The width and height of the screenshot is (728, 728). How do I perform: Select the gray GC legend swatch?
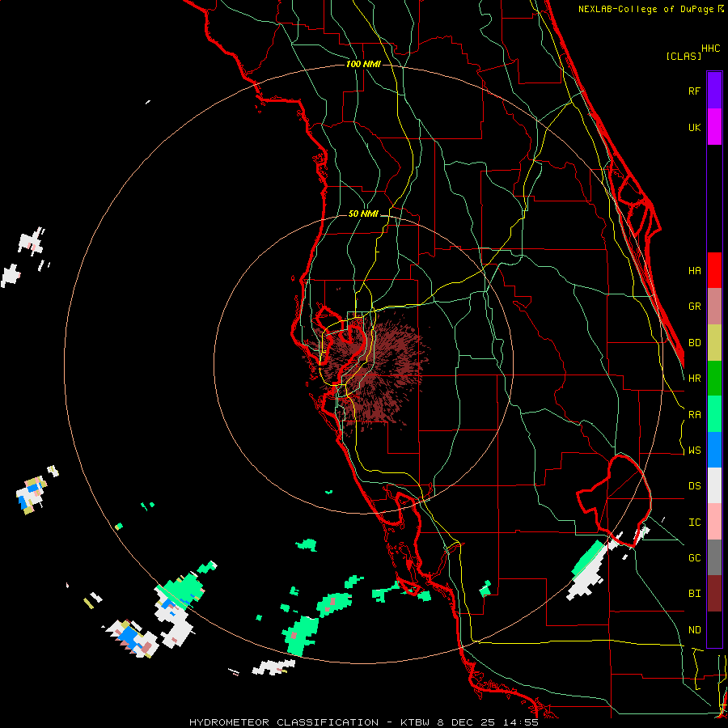714,557
